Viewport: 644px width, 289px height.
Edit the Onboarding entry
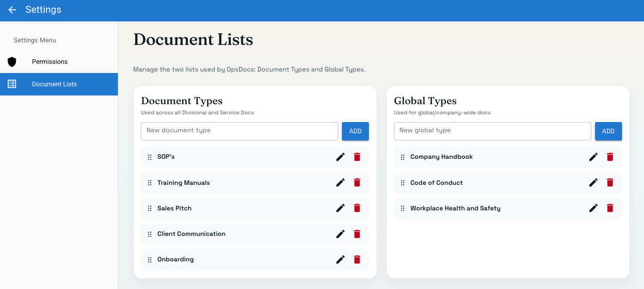click(340, 259)
